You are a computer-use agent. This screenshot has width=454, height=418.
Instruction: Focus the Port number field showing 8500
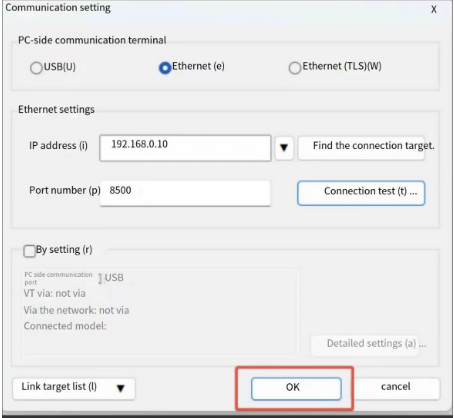185,193
